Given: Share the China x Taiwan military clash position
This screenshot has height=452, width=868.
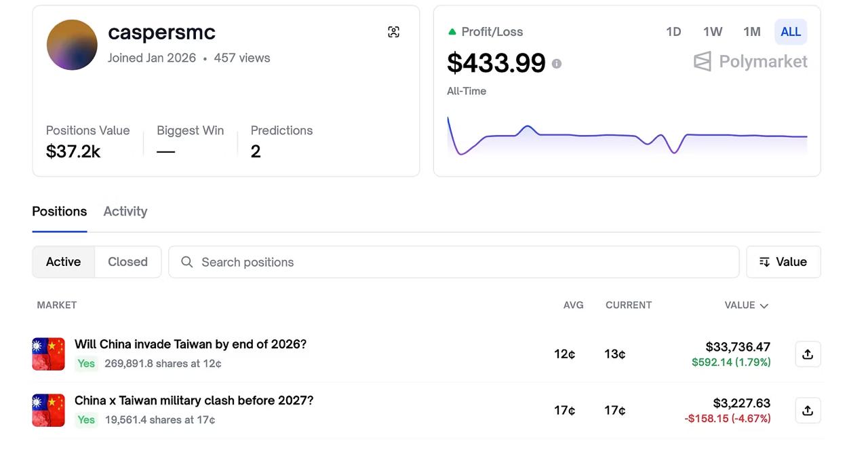Looking at the screenshot, I should 807,411.
